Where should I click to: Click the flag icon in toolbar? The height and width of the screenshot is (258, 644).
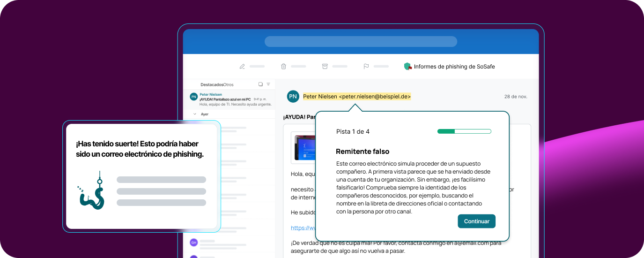coord(366,67)
